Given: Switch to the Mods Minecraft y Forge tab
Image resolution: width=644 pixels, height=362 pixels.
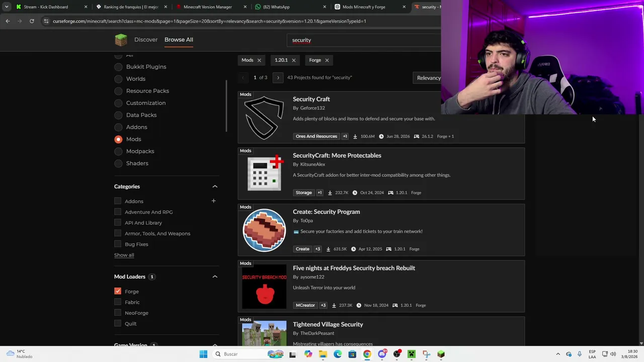Looking at the screenshot, I should point(370,7).
